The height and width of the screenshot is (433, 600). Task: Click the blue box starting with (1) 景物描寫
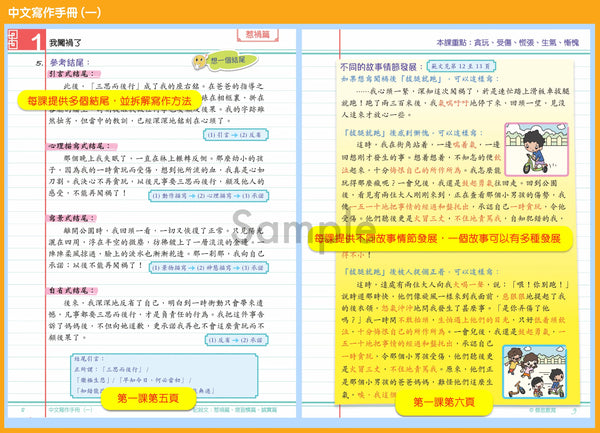point(209,267)
